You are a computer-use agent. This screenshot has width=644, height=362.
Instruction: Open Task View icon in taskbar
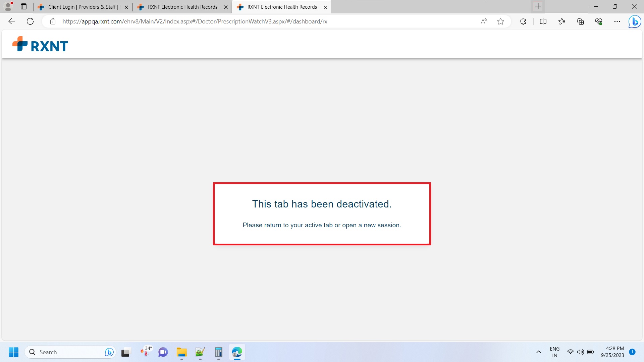125,352
